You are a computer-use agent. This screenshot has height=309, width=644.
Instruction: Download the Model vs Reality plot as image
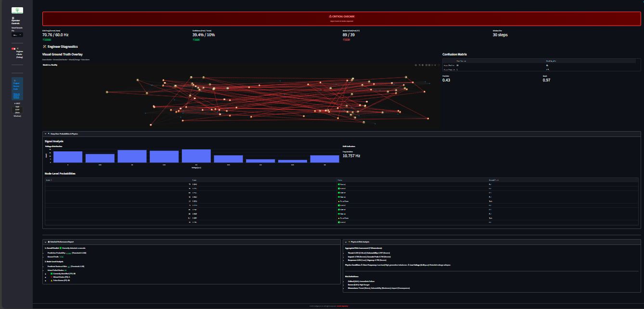pos(416,66)
